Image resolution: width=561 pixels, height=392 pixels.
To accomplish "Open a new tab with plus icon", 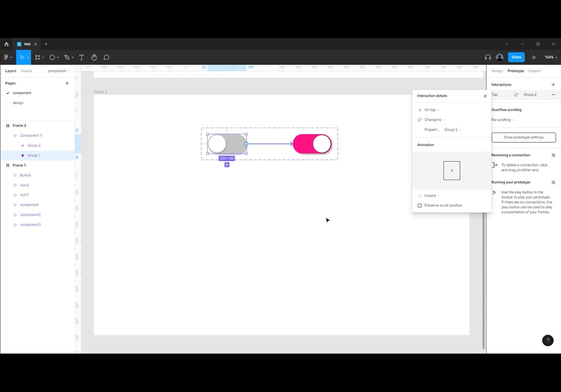I will click(46, 44).
